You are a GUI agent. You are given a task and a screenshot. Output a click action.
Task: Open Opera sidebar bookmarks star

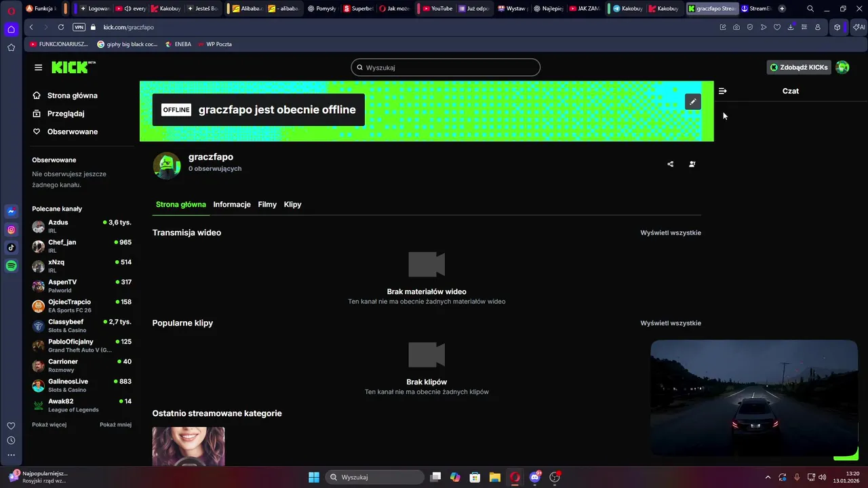pyautogui.click(x=12, y=47)
